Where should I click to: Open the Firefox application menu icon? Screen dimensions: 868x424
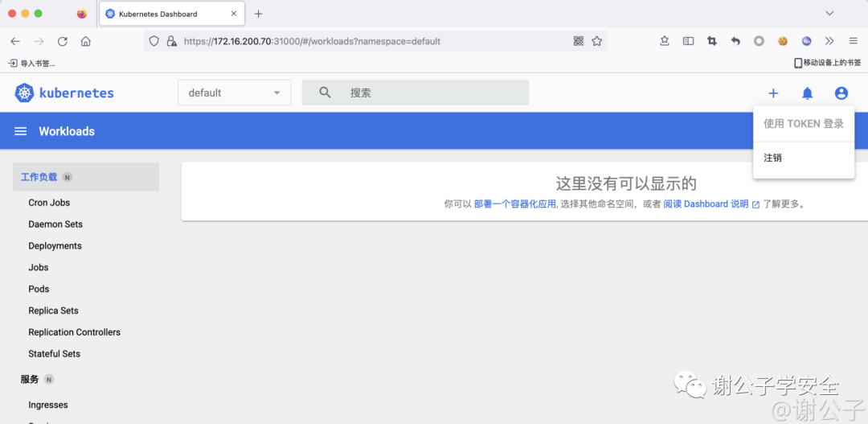tap(853, 41)
